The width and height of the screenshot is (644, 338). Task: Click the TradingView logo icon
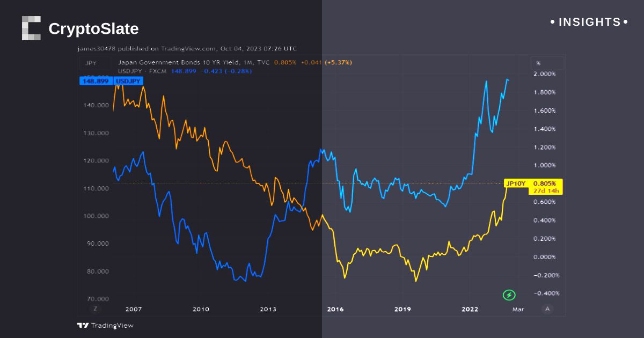(x=82, y=325)
